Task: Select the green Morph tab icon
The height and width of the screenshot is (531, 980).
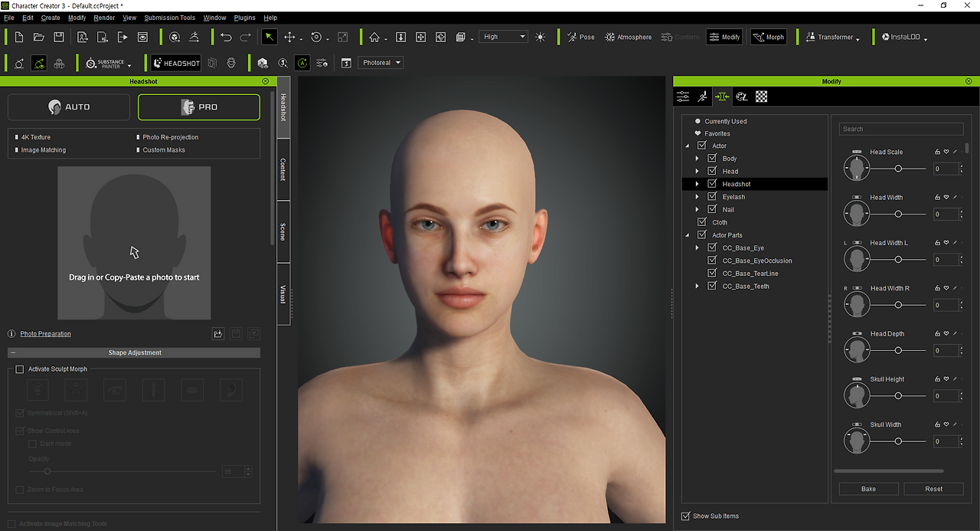Action: click(x=721, y=97)
